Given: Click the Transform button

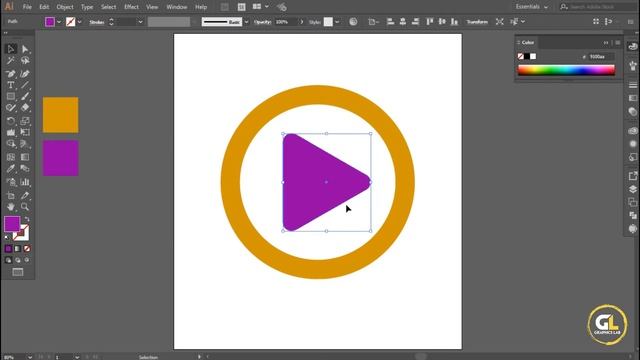Looking at the screenshot, I should tap(477, 22).
